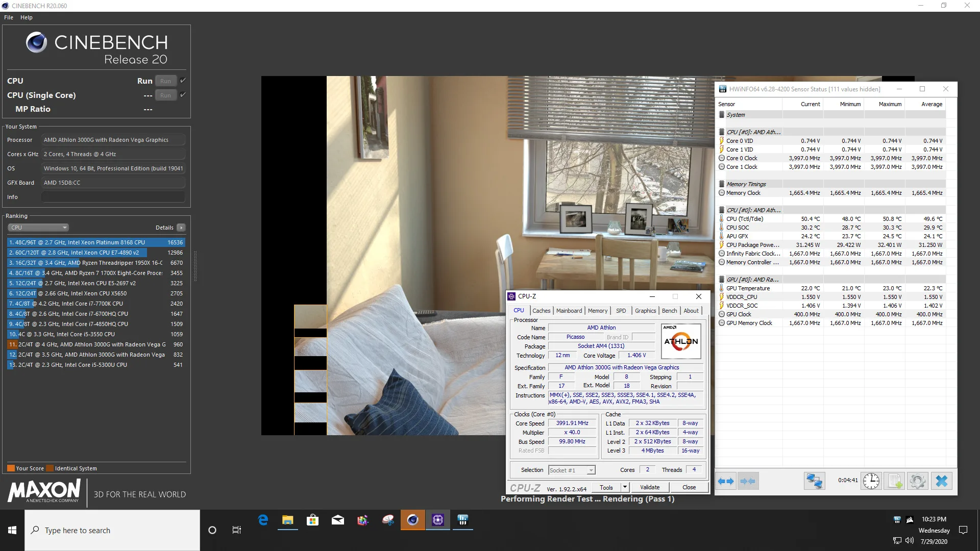Click Cinebench details arrow next to Details
980x551 pixels.
click(181, 228)
